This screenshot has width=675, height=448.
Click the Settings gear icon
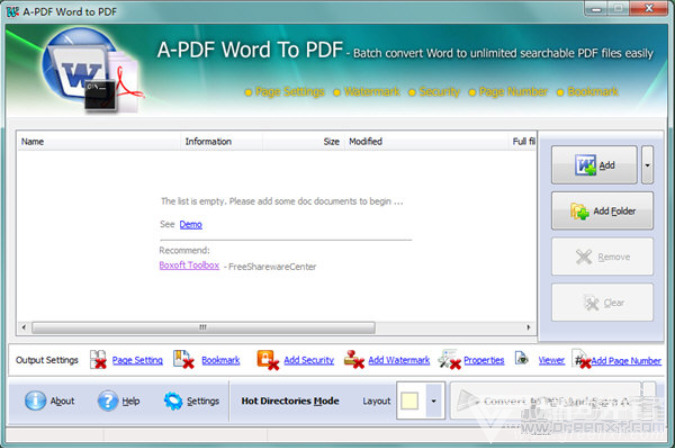[173, 401]
